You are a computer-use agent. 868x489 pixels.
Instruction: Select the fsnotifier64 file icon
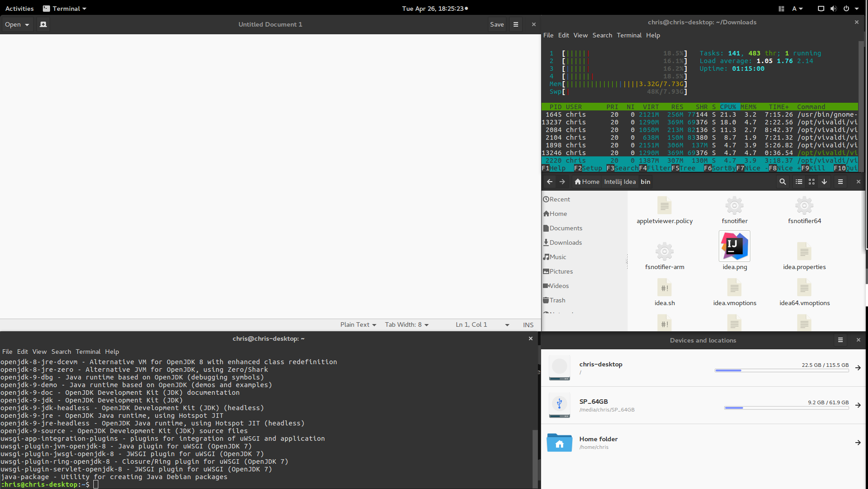coord(804,206)
